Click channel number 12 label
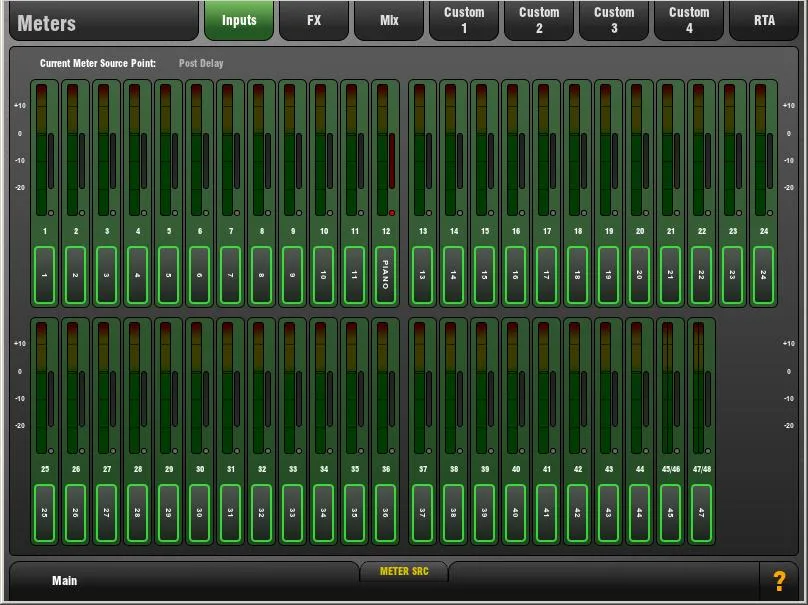 (385, 231)
